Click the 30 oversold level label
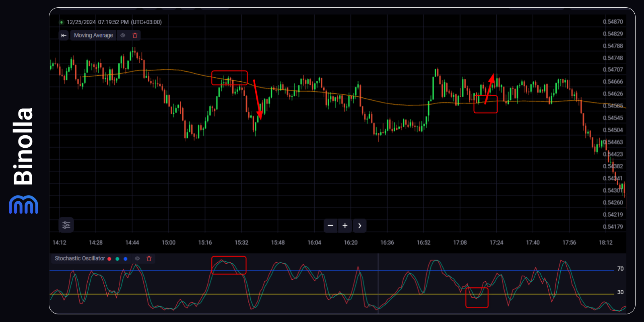This screenshot has width=644, height=322. (x=620, y=292)
